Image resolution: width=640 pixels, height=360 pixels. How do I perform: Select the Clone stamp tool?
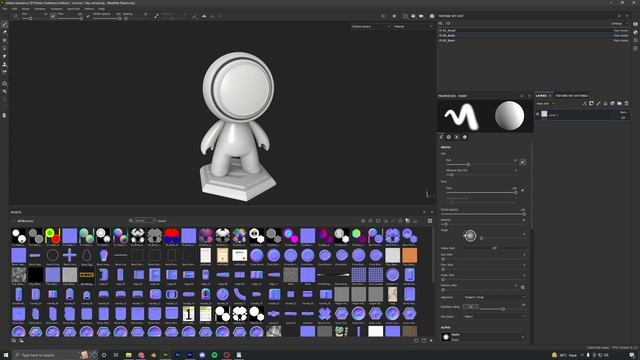coord(4,64)
